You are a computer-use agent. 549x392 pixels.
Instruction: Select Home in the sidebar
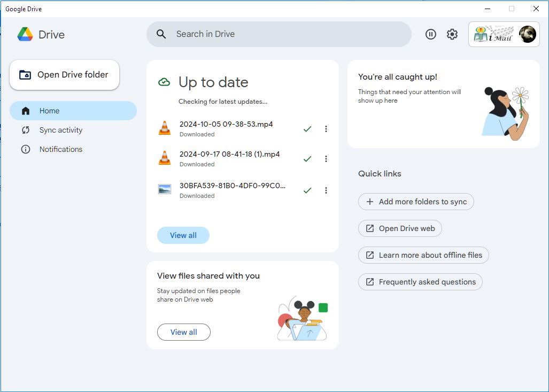(73, 111)
